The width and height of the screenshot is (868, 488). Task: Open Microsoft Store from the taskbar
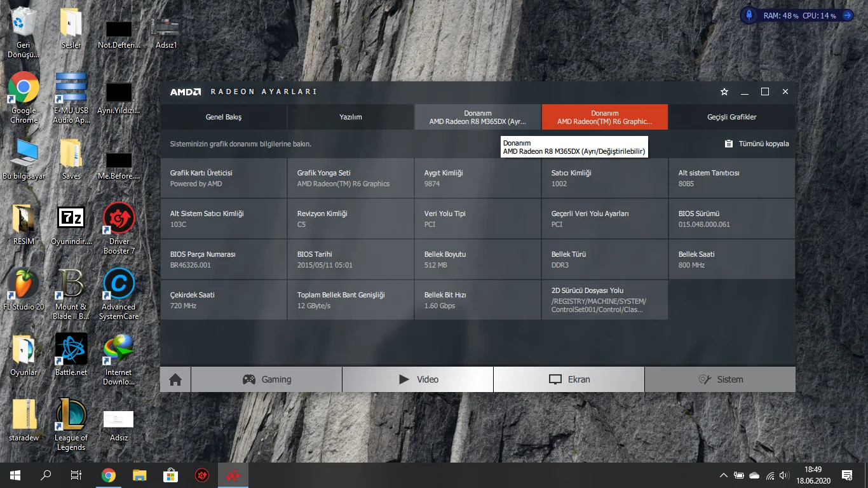(171, 475)
